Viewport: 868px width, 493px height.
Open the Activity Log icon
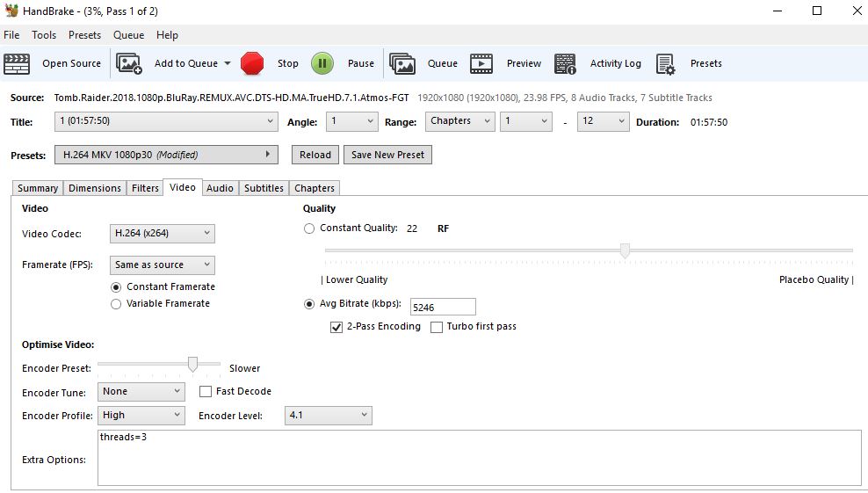565,63
